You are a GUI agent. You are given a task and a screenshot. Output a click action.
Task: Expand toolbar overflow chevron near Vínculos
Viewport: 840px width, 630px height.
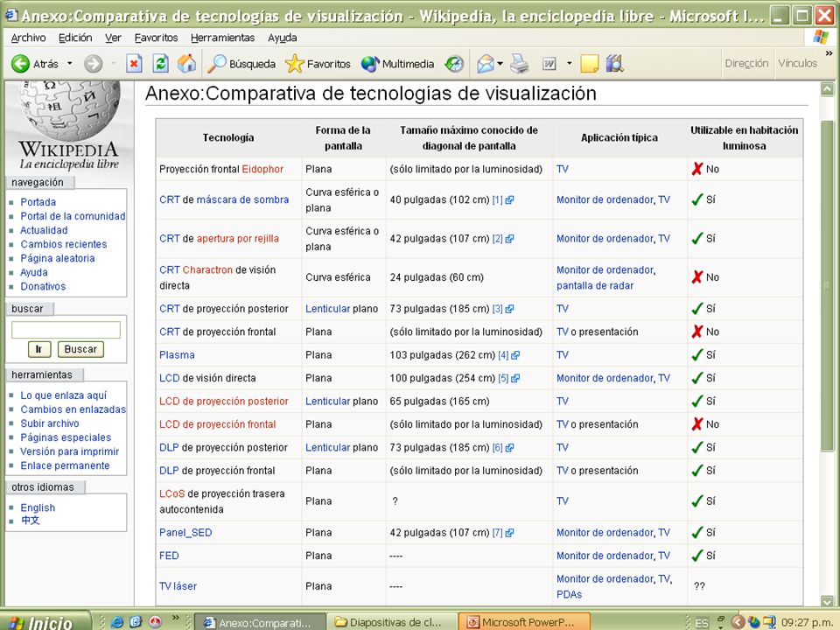point(829,53)
